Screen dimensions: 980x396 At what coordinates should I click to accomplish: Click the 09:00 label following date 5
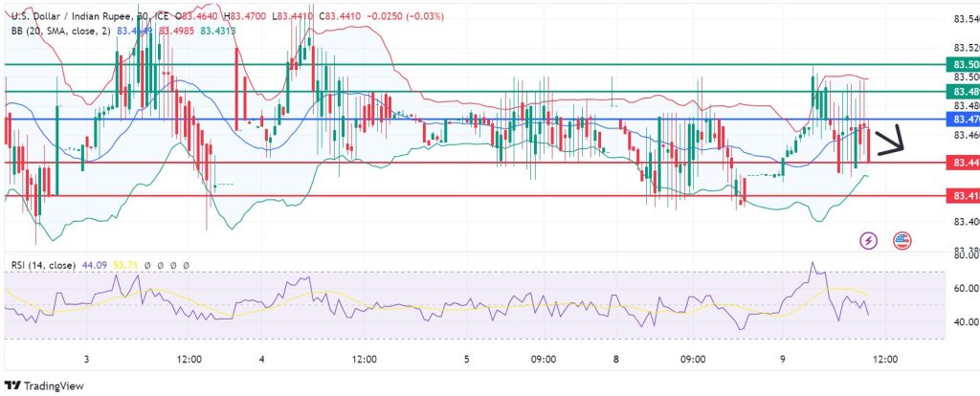coord(544,359)
